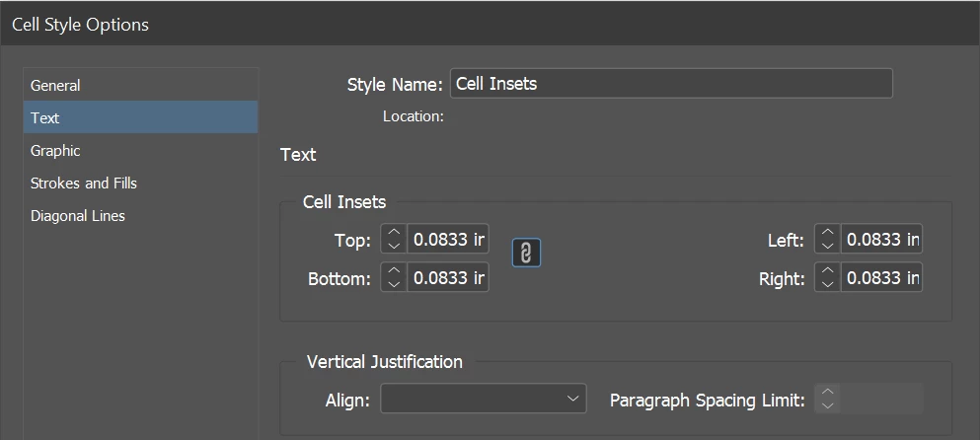This screenshot has width=980, height=440.
Task: Decrease the Bottom inset value
Action: click(x=394, y=284)
